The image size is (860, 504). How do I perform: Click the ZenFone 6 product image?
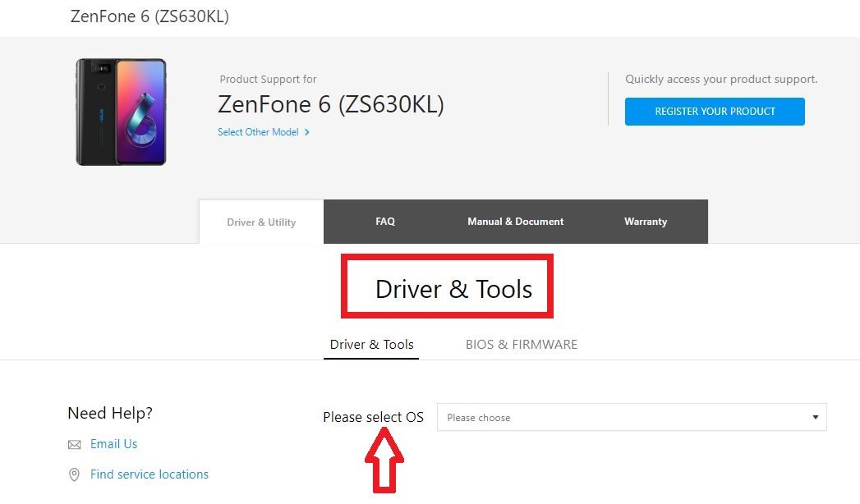coord(121,112)
